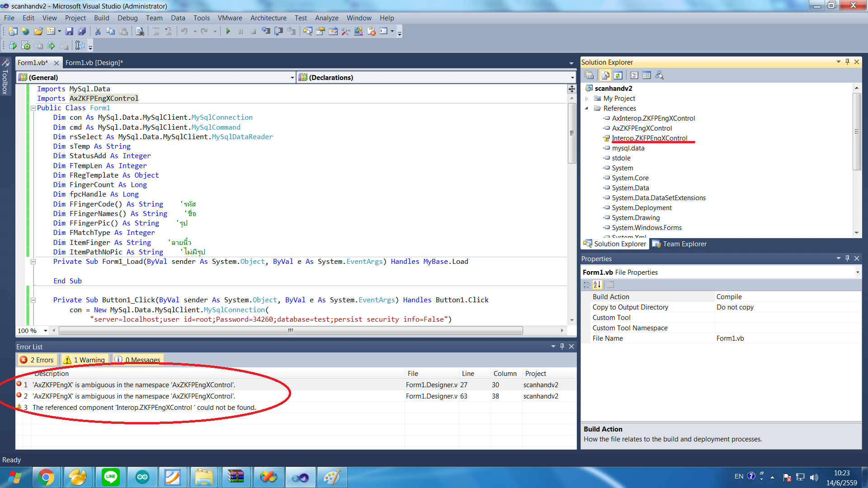Toggle the Error List auto-hide pin
Screen dimensions: 868x488
pyautogui.click(x=562, y=346)
